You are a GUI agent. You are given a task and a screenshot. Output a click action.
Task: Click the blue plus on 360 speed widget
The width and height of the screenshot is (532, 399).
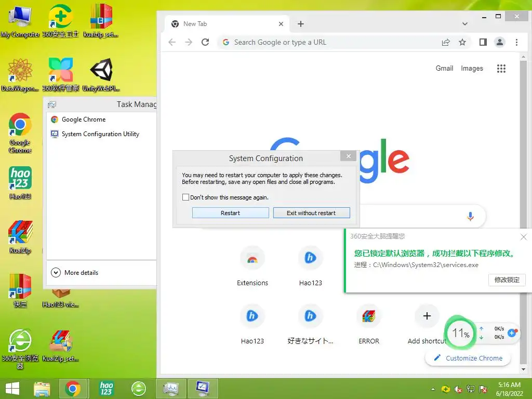click(x=512, y=333)
